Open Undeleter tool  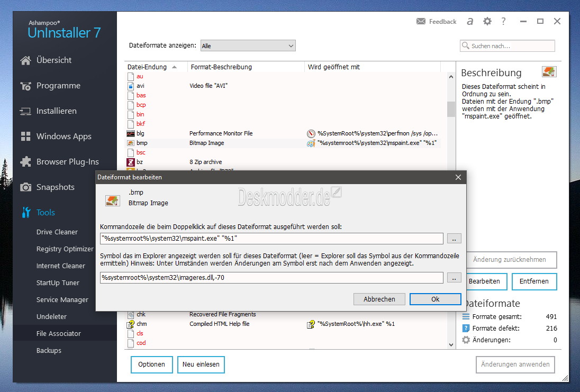(x=51, y=316)
